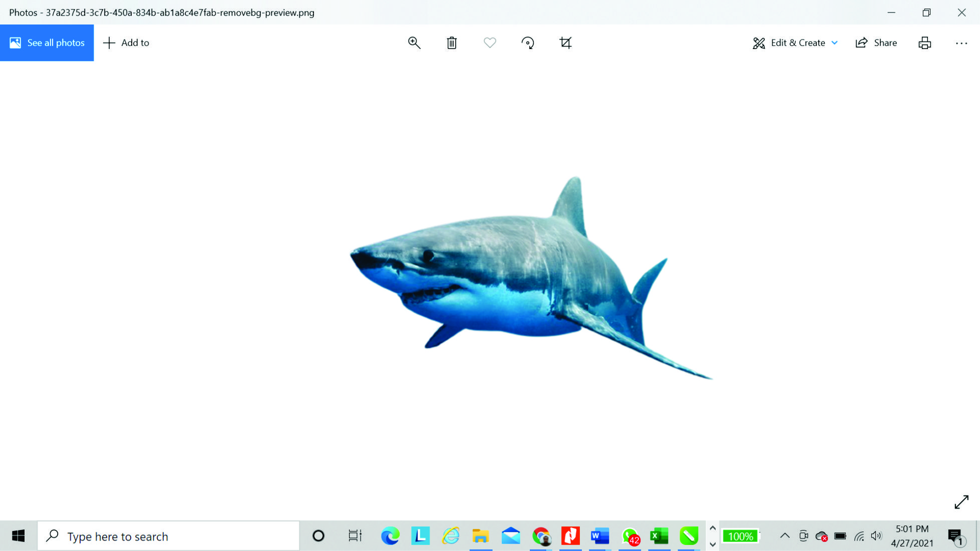This screenshot has height=551, width=980.
Task: Show hidden system tray icons chevron
Action: click(x=785, y=536)
